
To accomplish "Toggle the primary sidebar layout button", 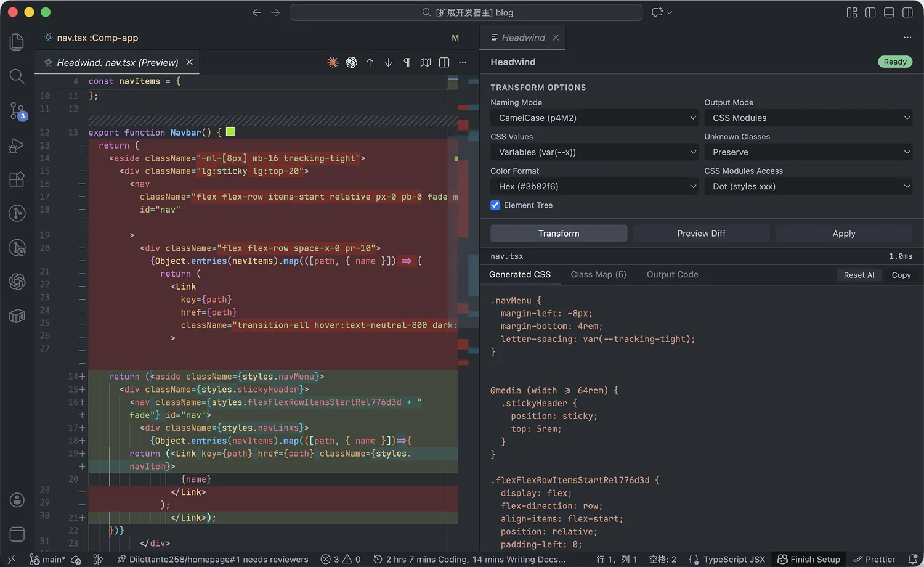I will (x=870, y=12).
